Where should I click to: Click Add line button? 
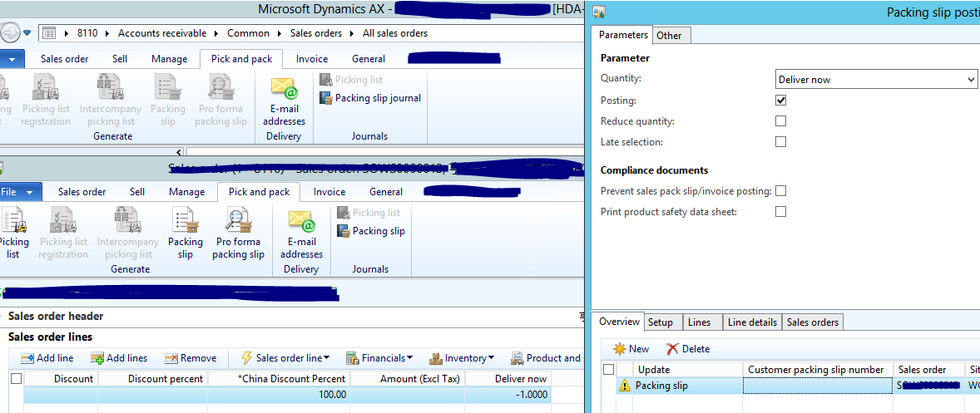tap(47, 358)
